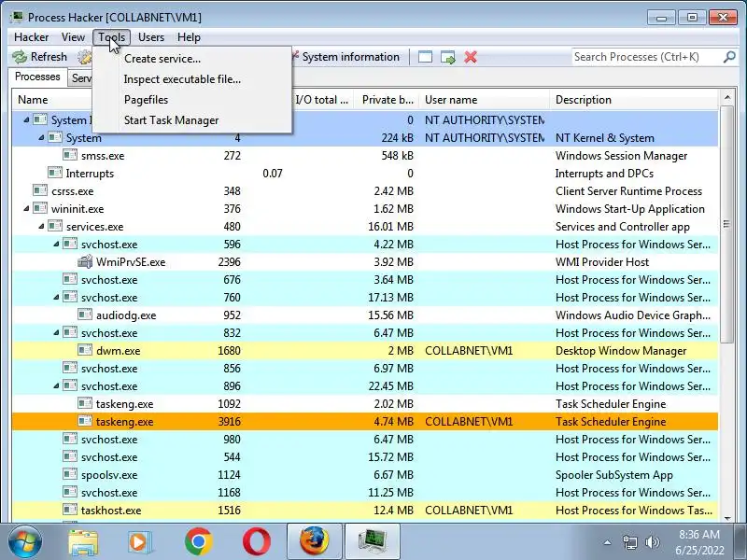Click the '22.45 MB' private bytes value
This screenshot has width=747, height=560.
point(390,386)
